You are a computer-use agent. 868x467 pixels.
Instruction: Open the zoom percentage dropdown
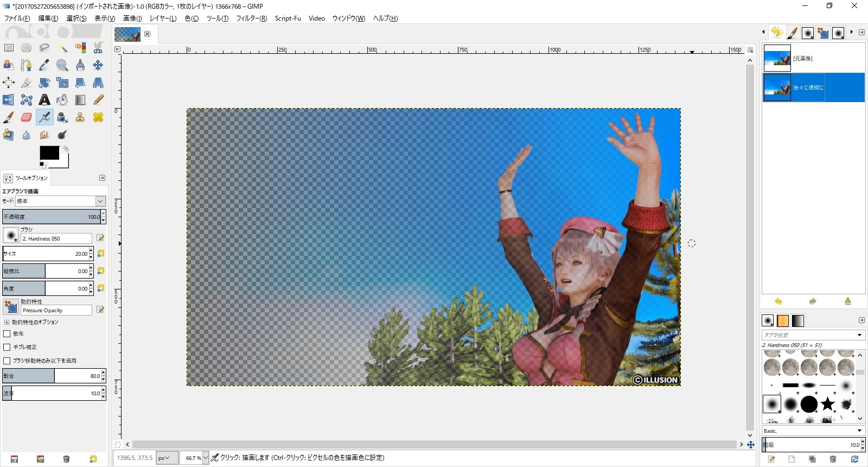(x=205, y=458)
